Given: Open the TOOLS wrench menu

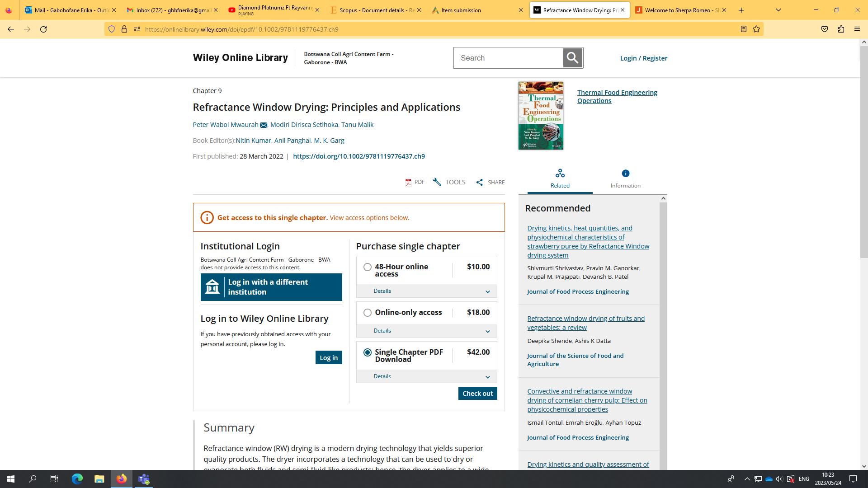Looking at the screenshot, I should (x=449, y=182).
